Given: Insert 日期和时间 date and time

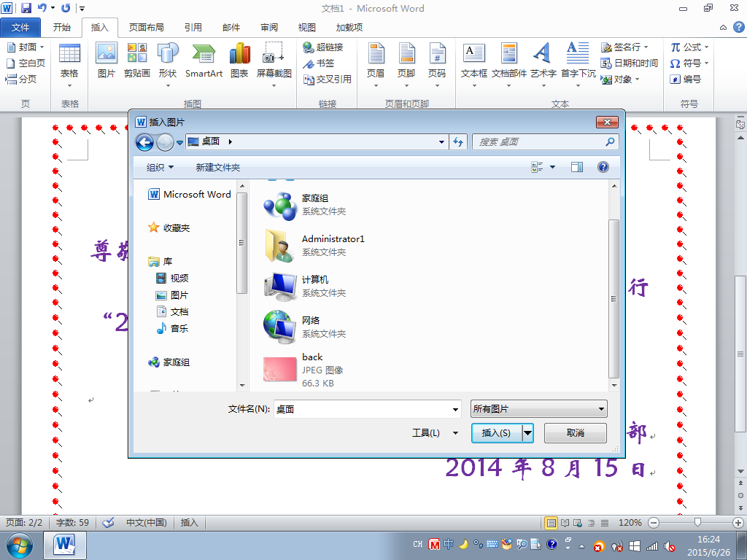Looking at the screenshot, I should [630, 63].
